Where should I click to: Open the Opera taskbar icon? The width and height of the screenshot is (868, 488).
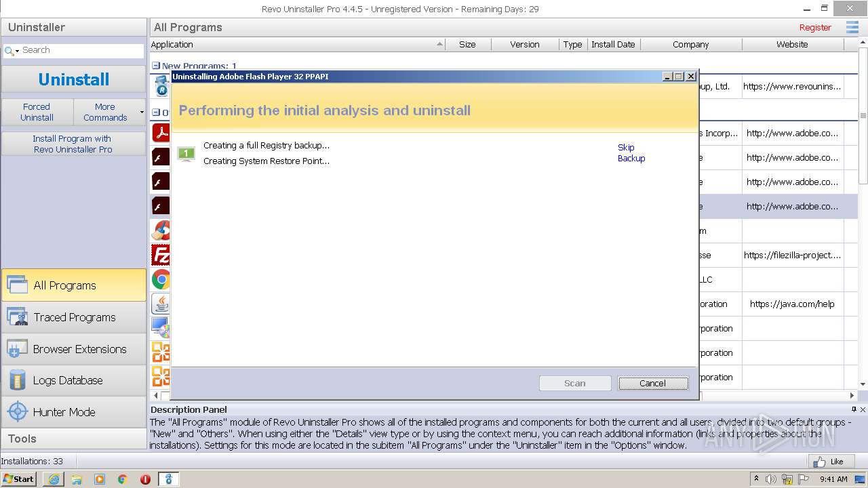[145, 479]
